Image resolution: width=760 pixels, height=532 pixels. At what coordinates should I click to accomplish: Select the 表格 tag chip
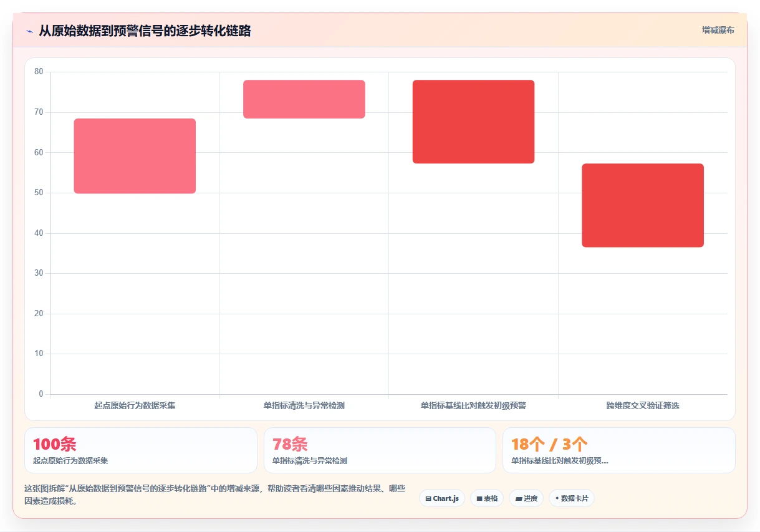487,498
